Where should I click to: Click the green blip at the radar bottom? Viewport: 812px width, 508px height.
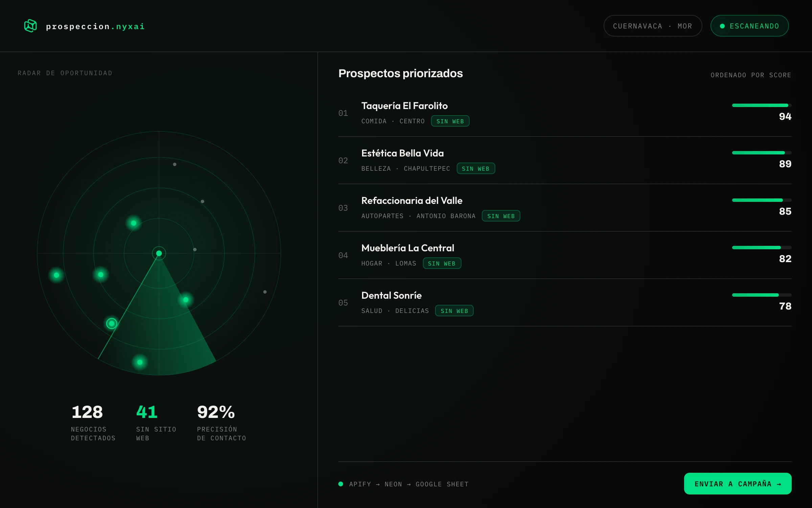140,362
